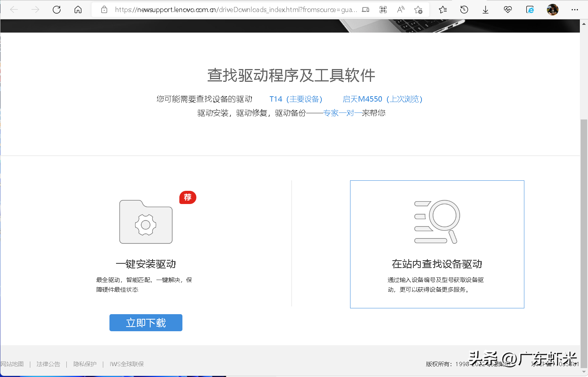This screenshot has height=377, width=588.
Task: Select 一键安装驱动 title
Action: pyautogui.click(x=146, y=264)
